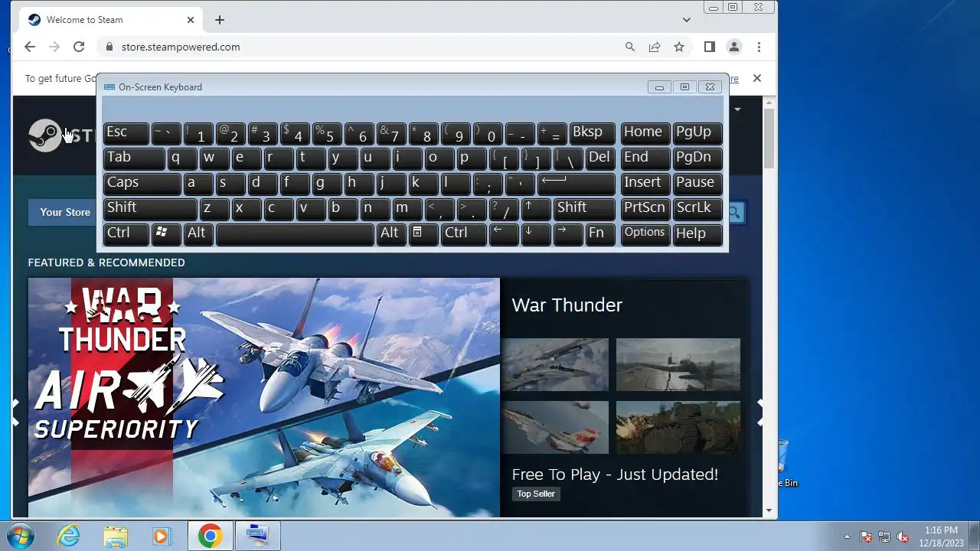980x551 pixels.
Task: Click the Chrome address bar URL field
Action: tap(360, 47)
